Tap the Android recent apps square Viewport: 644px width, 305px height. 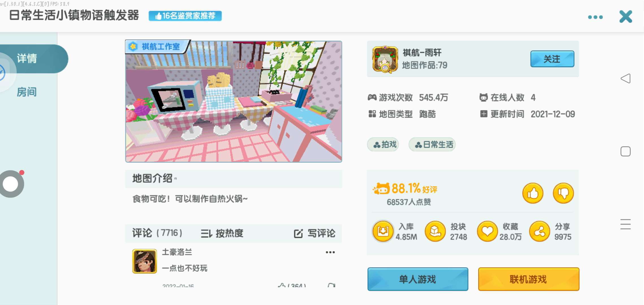click(625, 151)
